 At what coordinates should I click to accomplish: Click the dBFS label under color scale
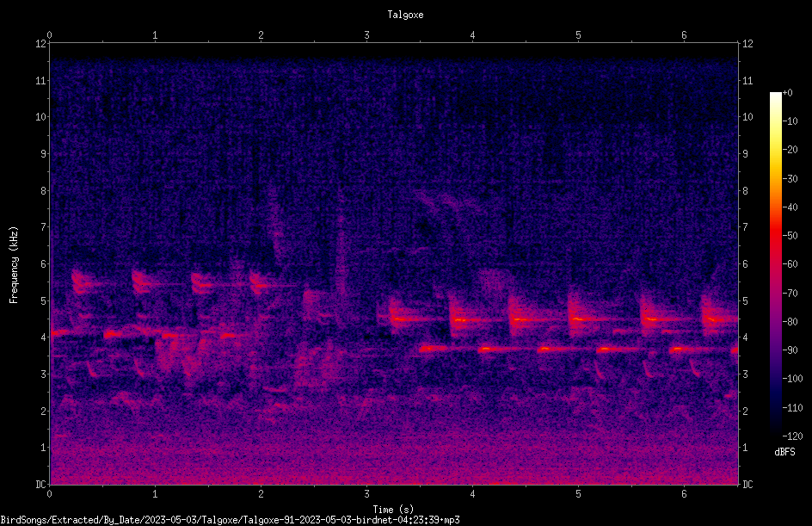(784, 452)
